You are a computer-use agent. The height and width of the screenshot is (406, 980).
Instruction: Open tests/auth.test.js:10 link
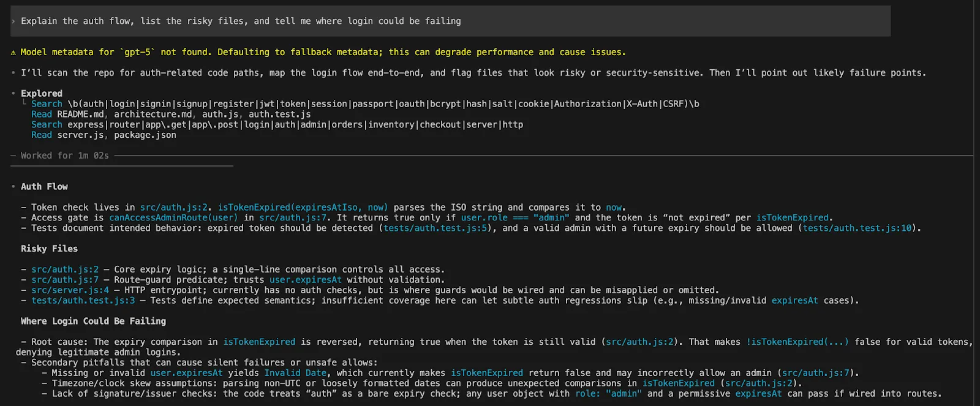pos(857,228)
